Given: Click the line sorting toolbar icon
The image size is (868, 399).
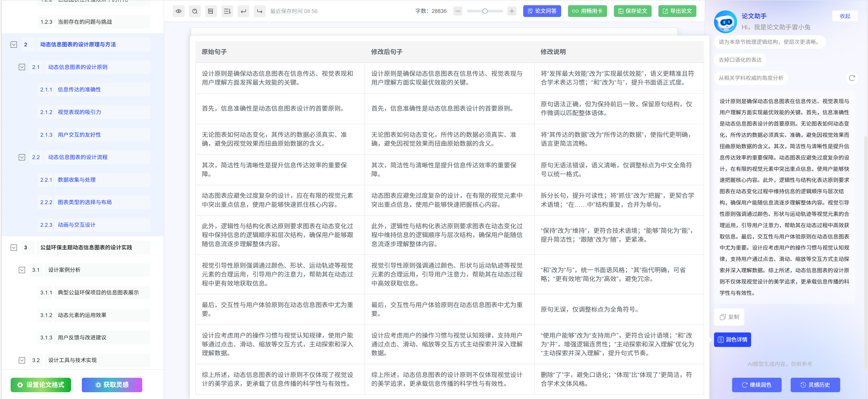Looking at the screenshot, I should [x=227, y=11].
